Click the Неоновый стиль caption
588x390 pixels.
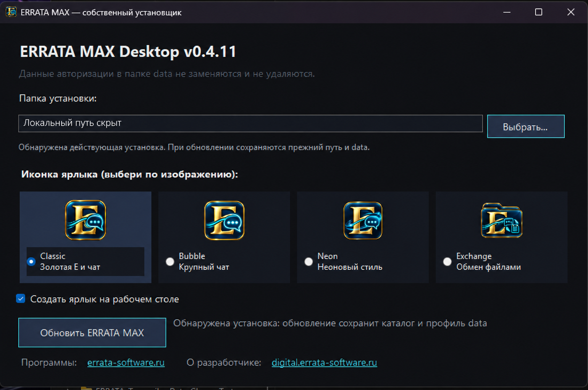point(350,267)
